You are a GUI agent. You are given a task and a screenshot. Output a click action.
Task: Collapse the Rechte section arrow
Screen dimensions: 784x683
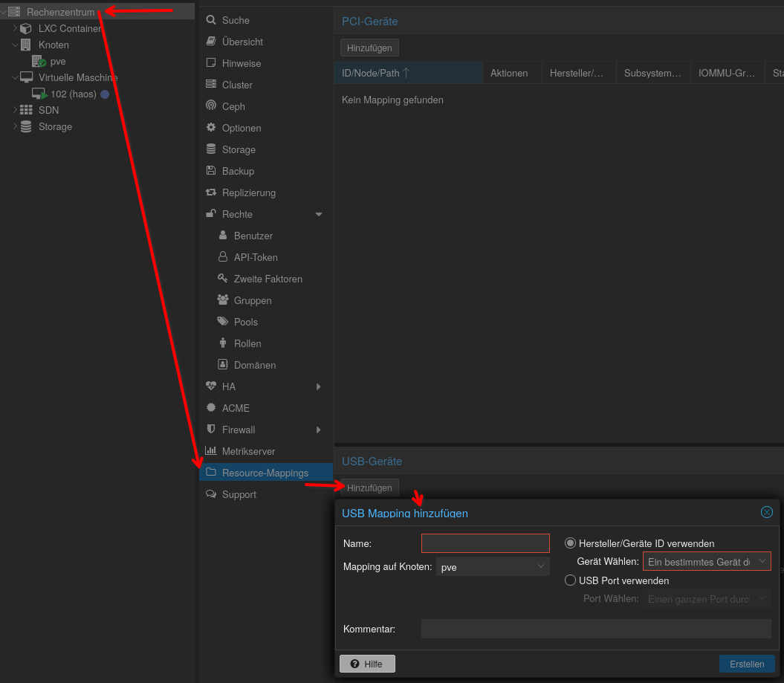319,214
